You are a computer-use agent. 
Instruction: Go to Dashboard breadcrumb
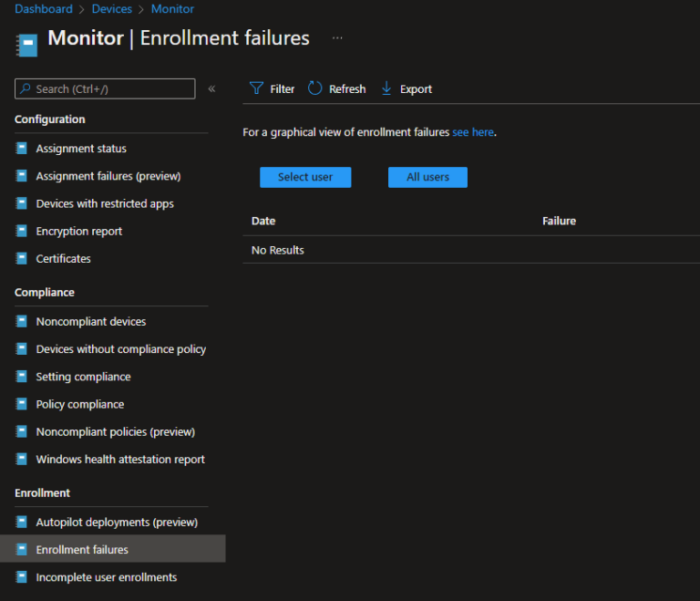pos(44,9)
